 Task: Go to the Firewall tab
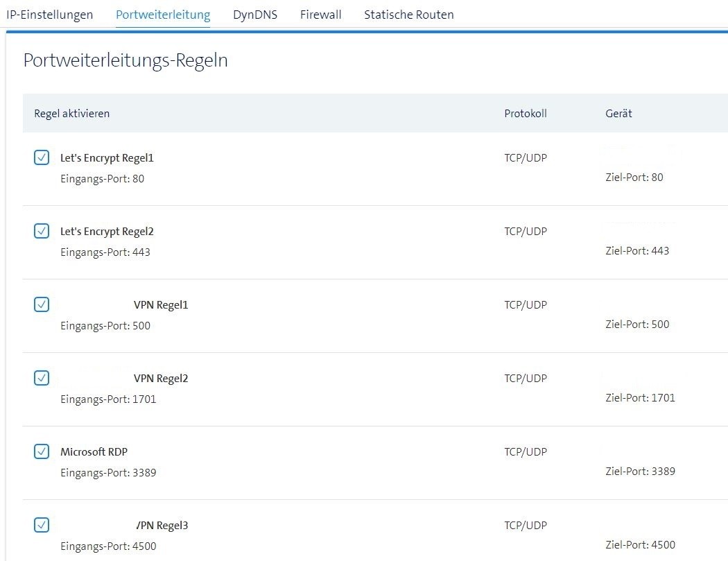coord(320,15)
